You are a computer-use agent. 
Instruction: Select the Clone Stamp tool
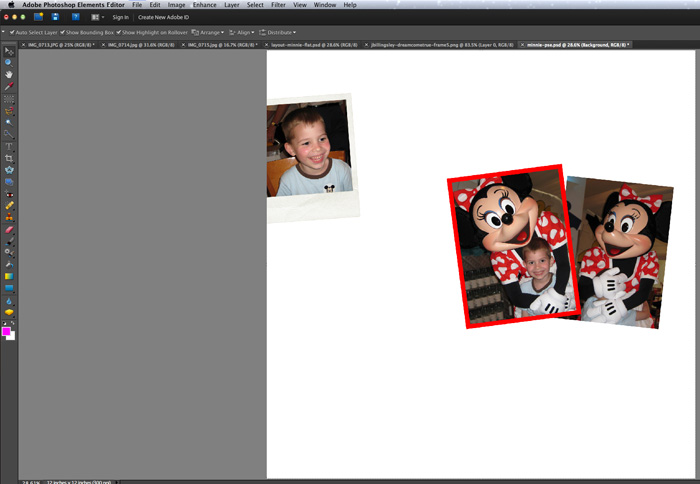tap(8, 217)
